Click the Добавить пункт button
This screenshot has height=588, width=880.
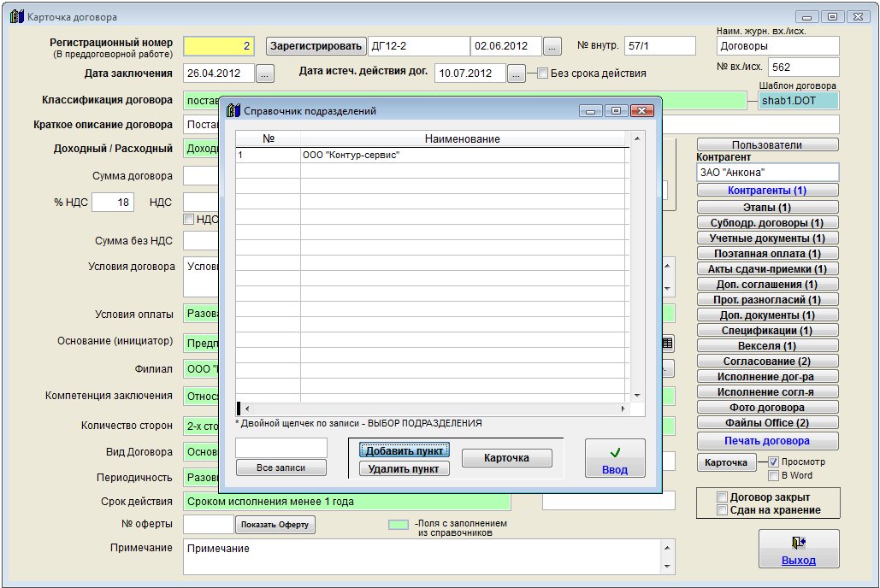click(x=404, y=450)
